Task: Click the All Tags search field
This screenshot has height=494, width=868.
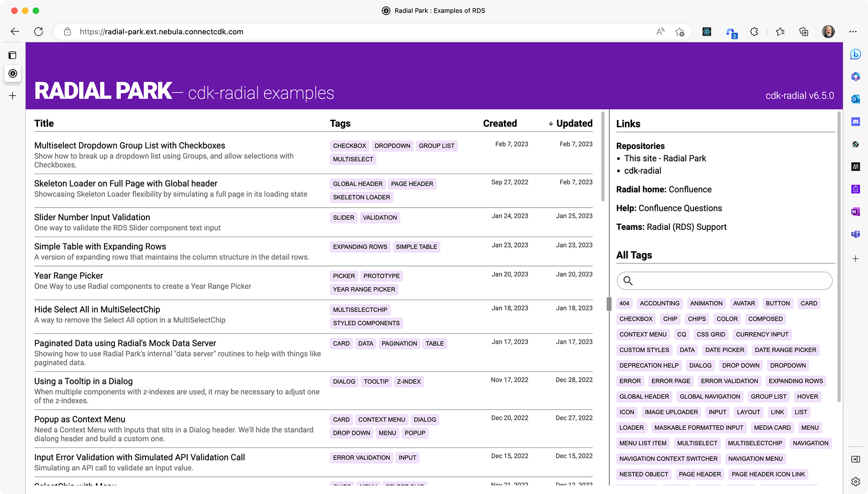Action: point(728,281)
